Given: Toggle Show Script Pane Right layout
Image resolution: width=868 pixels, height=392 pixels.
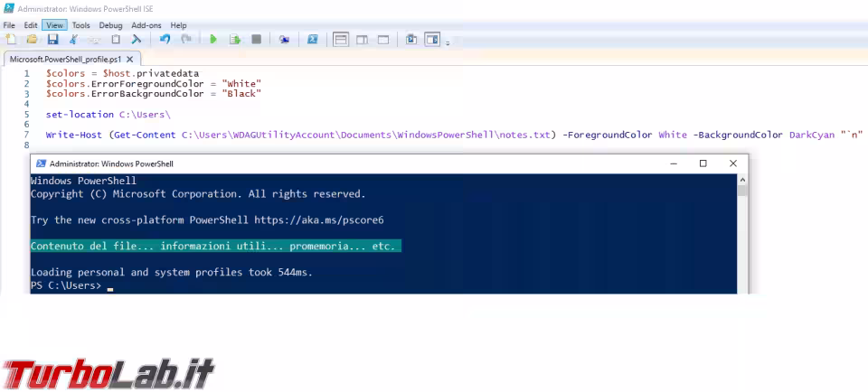Looking at the screenshot, I should (x=362, y=40).
